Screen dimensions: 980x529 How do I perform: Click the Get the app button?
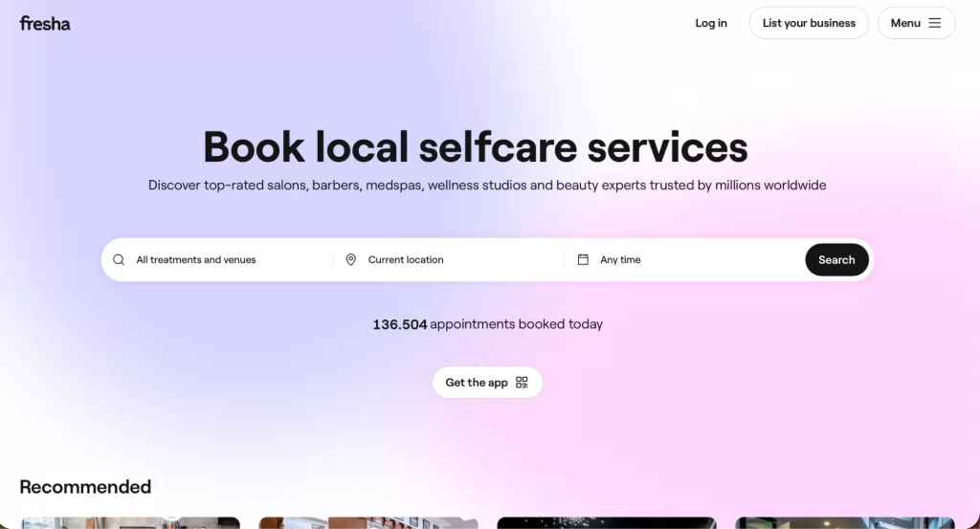tap(487, 383)
